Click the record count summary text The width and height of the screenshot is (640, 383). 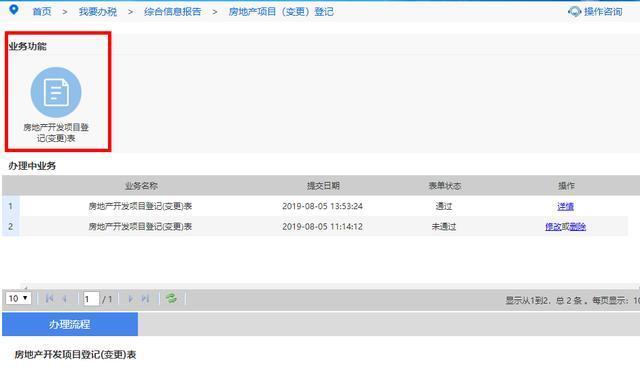point(572,301)
